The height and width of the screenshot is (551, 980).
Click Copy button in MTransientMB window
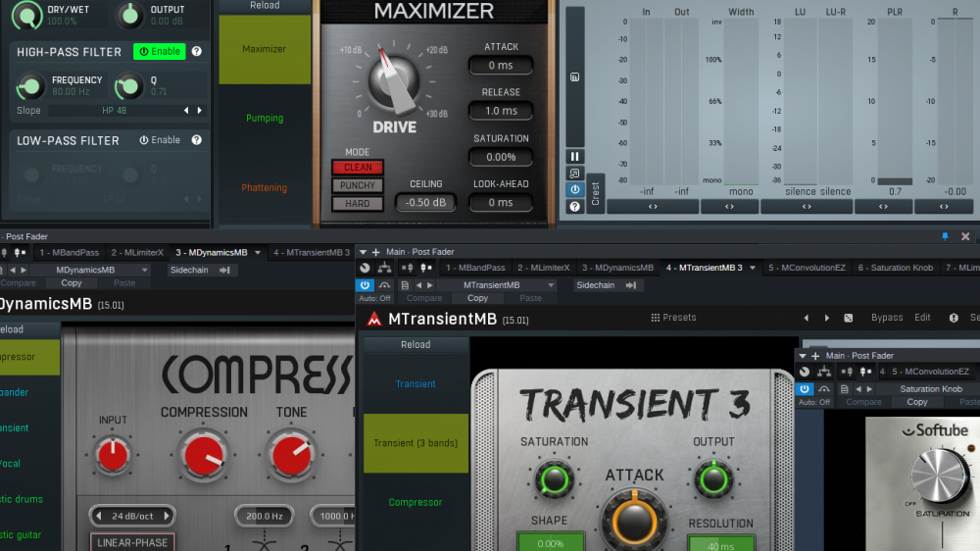click(477, 298)
